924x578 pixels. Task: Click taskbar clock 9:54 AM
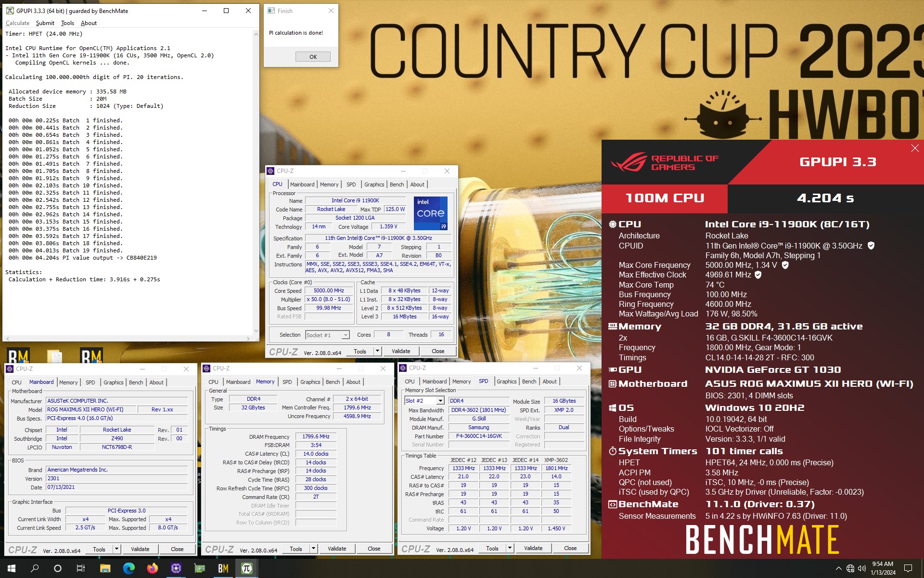[883, 564]
